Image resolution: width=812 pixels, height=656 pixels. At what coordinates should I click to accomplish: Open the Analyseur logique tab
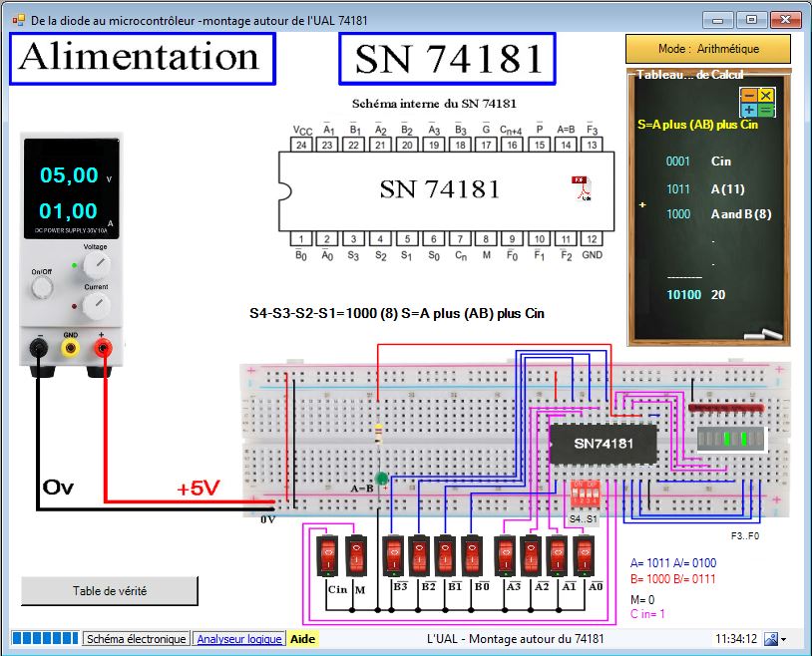pos(238,639)
